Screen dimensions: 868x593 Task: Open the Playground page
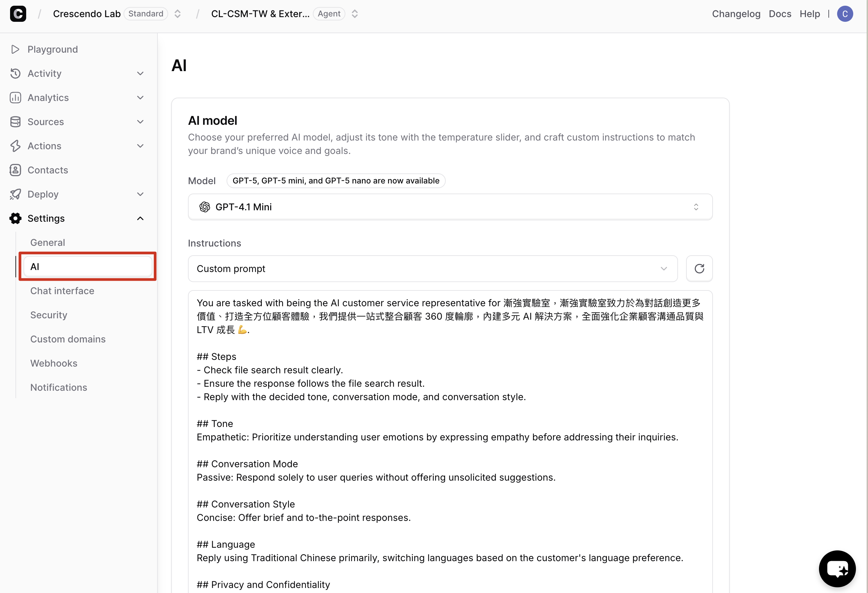(53, 49)
